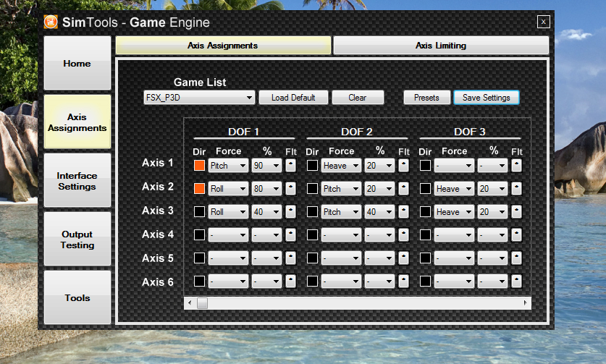The image size is (606, 364).
Task: Click Axis 1 DOF 2 Flt filter button
Action: pos(403,166)
